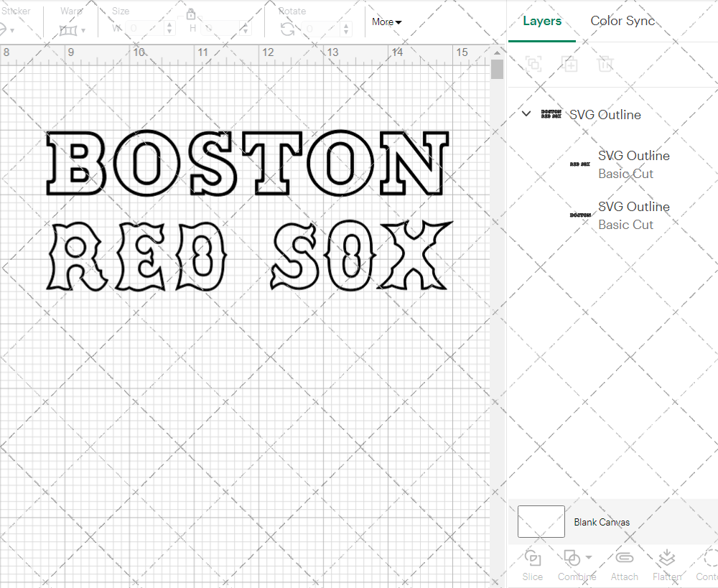Click the Contour tool

pyautogui.click(x=707, y=566)
